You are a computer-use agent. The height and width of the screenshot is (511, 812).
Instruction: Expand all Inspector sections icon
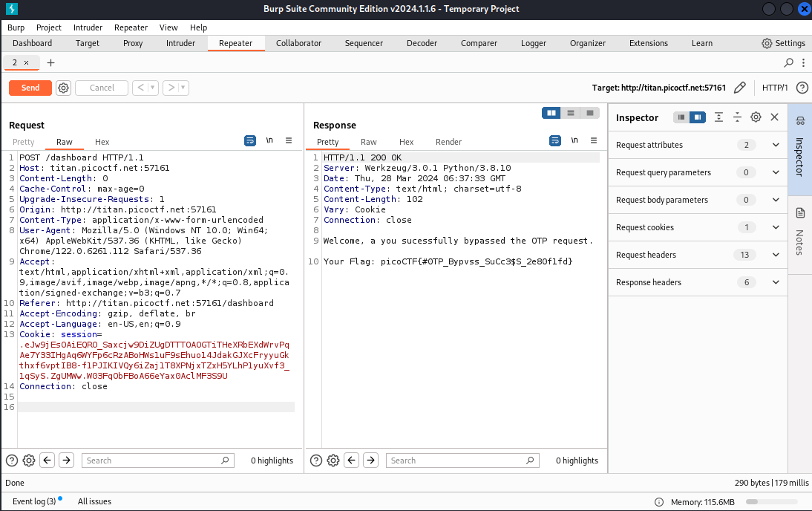(718, 117)
